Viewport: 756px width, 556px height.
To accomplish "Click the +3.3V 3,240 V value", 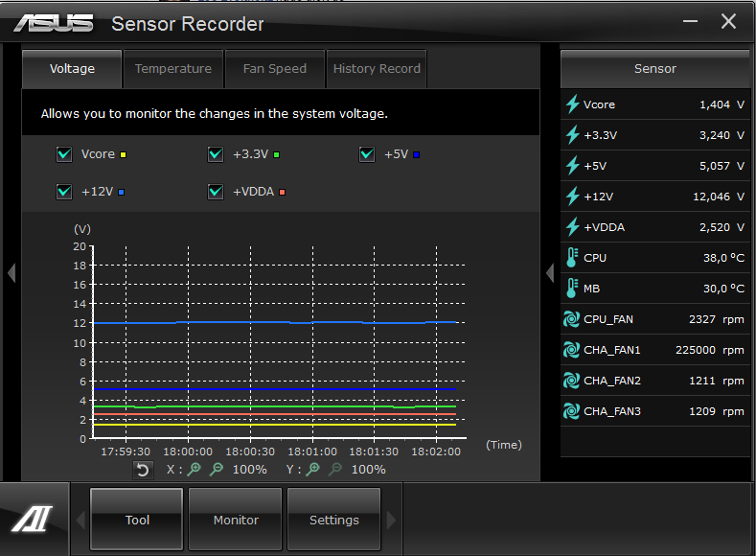I will [x=722, y=135].
